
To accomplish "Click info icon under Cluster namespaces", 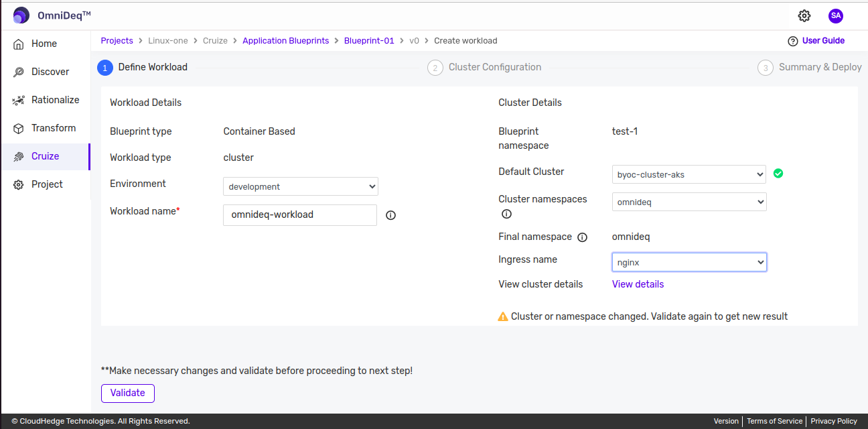I will pos(506,214).
